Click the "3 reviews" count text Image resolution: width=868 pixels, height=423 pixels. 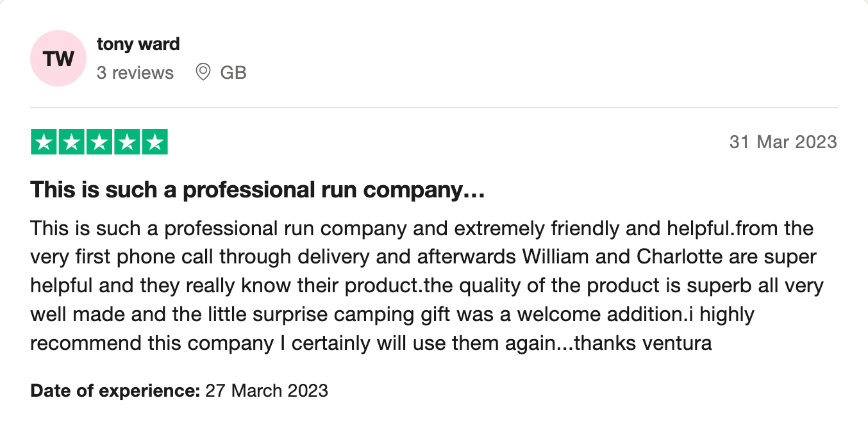pos(135,73)
